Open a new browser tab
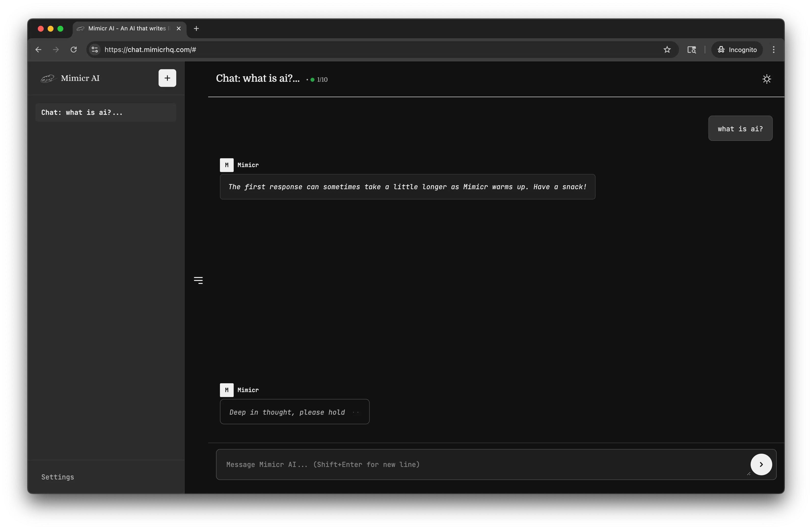 pyautogui.click(x=196, y=29)
